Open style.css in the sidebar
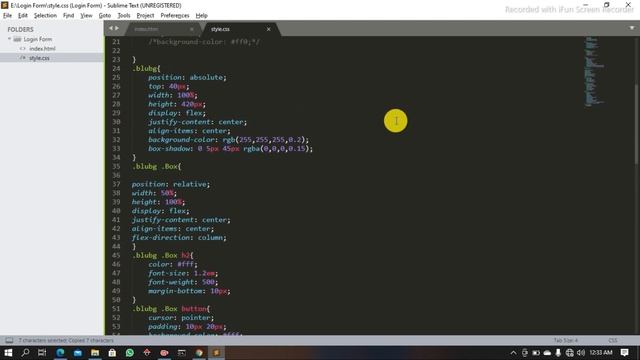The height and width of the screenshot is (360, 640). [x=39, y=58]
